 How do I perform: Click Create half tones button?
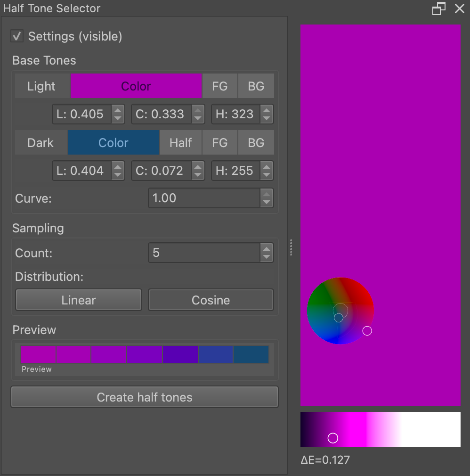(x=145, y=397)
